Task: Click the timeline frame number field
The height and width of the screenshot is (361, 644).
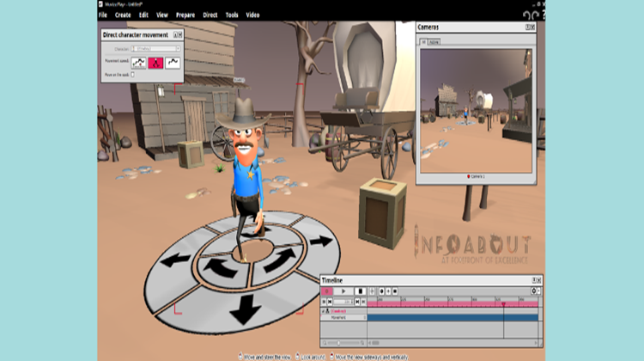Action: (343, 302)
